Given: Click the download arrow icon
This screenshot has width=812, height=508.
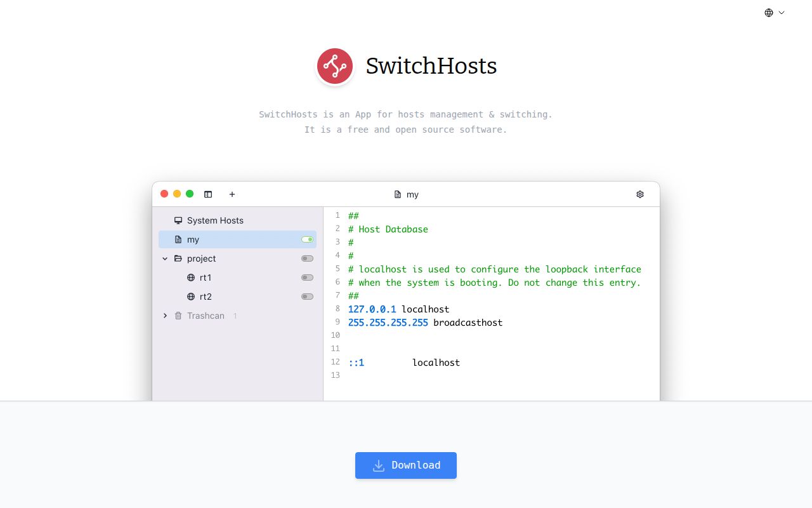Looking at the screenshot, I should click(379, 465).
